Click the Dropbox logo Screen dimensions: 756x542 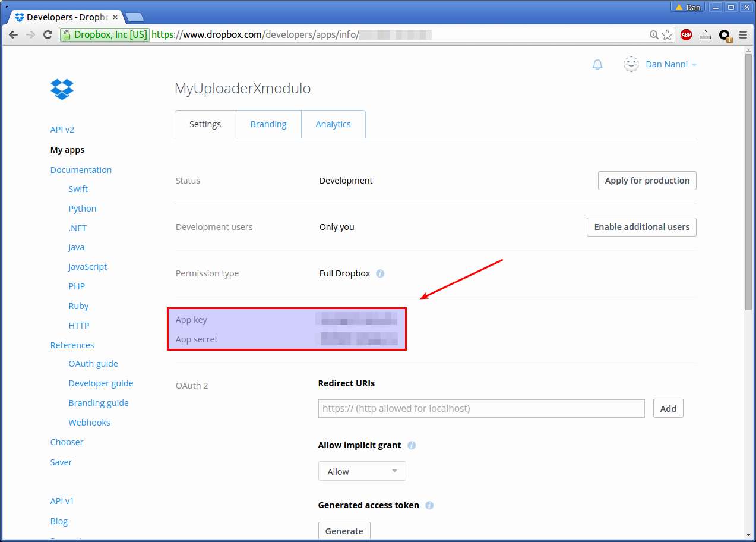click(62, 89)
